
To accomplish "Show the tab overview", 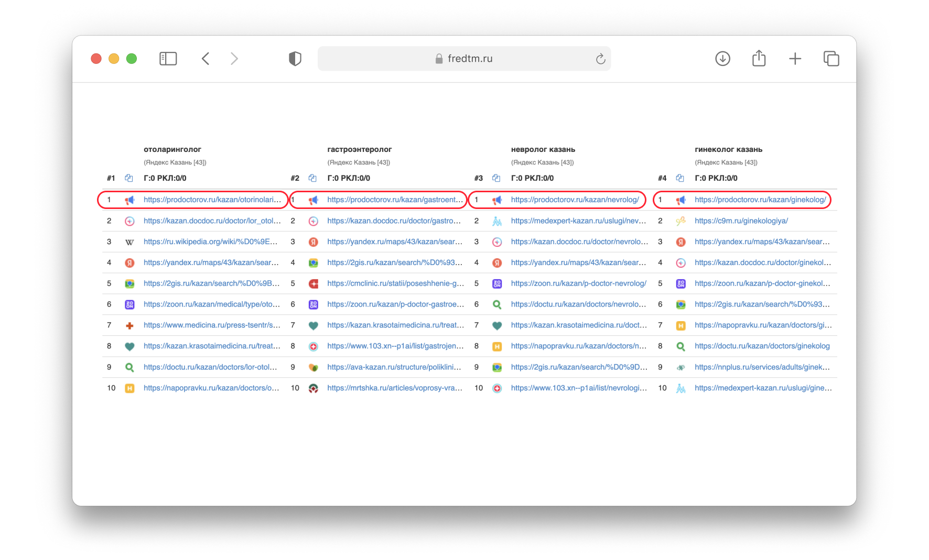I will 831,59.
